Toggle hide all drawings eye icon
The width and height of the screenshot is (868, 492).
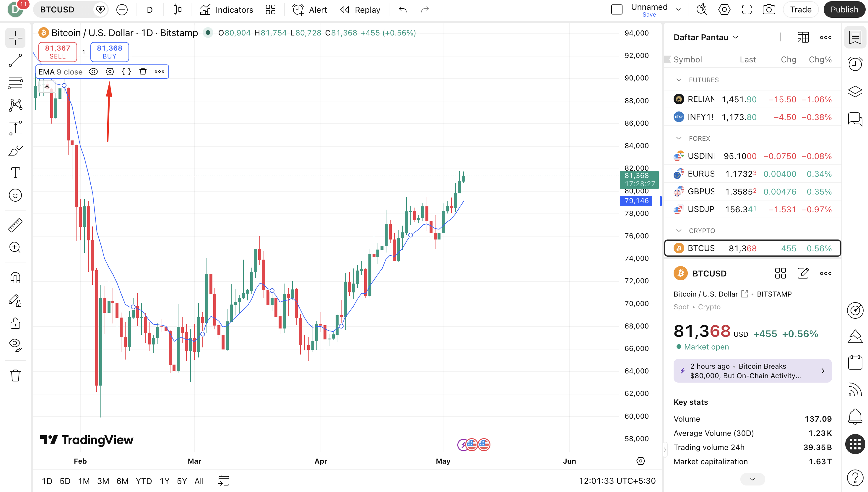coord(15,345)
